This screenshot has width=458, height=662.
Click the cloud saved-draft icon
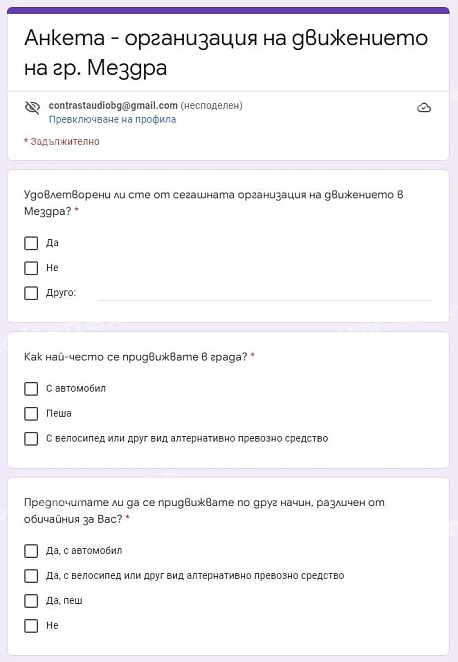point(424,108)
